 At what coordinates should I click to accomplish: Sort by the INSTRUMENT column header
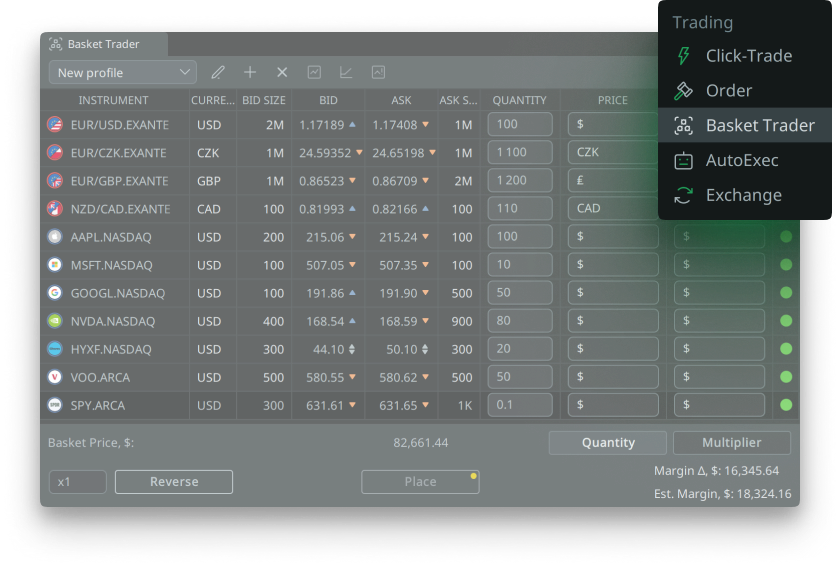point(113,100)
